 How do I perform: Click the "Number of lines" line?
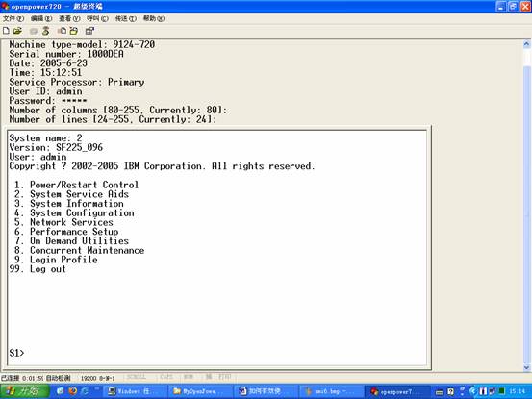(x=113, y=119)
